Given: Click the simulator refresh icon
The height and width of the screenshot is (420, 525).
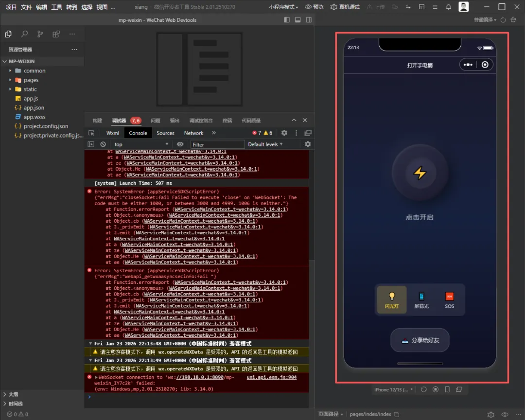Looking at the screenshot, I should tap(424, 389).
